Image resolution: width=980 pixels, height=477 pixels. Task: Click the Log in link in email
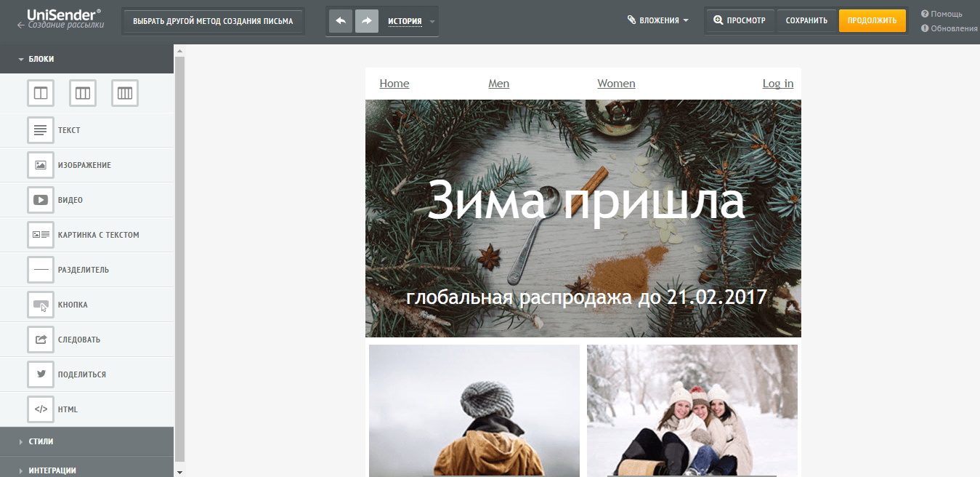778,84
